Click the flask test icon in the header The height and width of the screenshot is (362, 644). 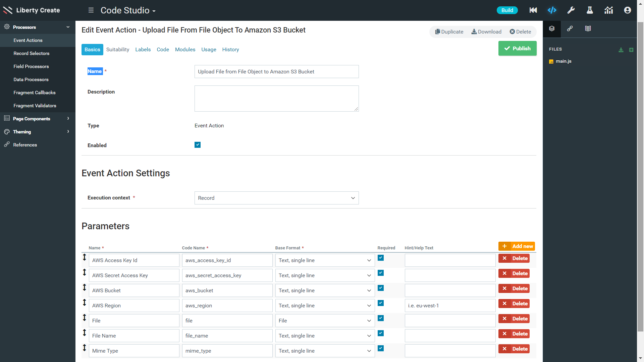click(590, 10)
